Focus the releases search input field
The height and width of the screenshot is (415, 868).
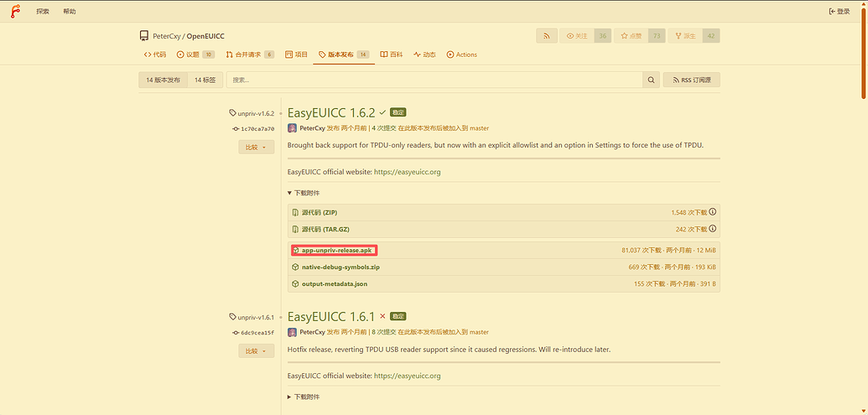[434, 80]
